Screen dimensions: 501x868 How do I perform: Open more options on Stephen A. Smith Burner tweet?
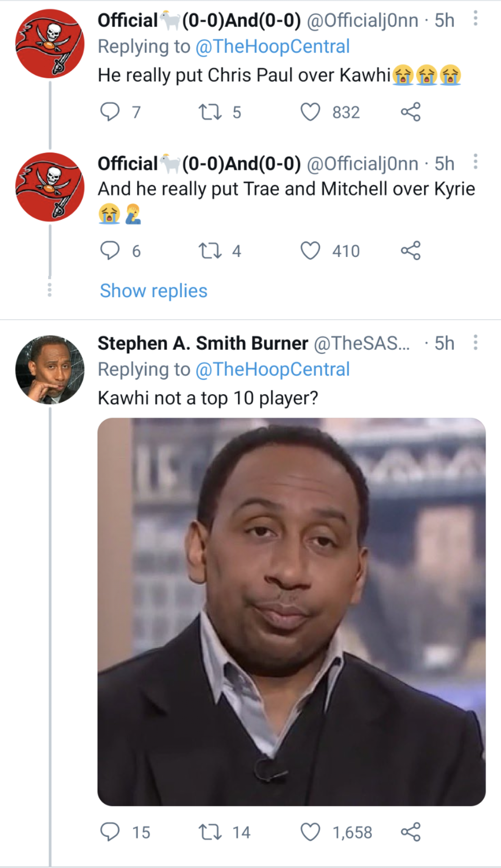point(476,342)
